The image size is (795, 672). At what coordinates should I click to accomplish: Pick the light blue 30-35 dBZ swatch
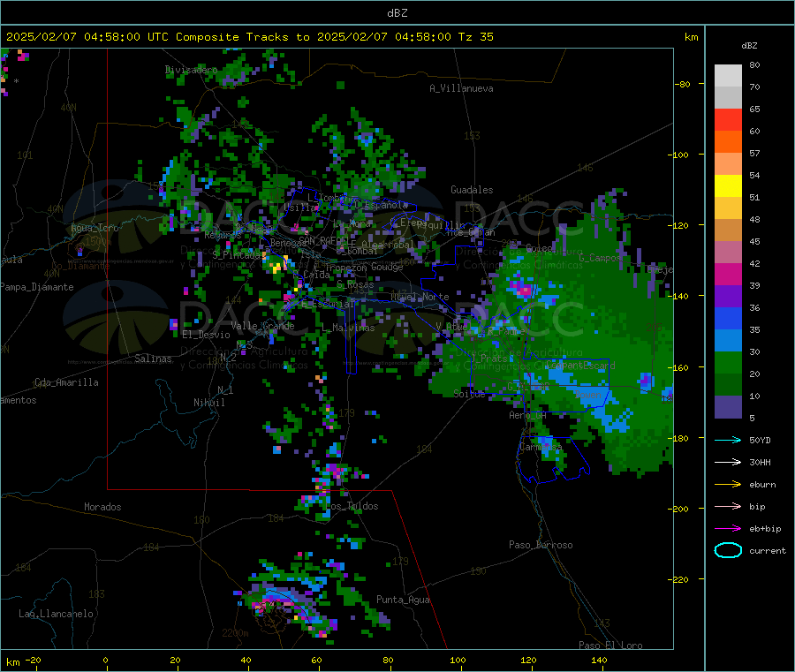coord(728,341)
